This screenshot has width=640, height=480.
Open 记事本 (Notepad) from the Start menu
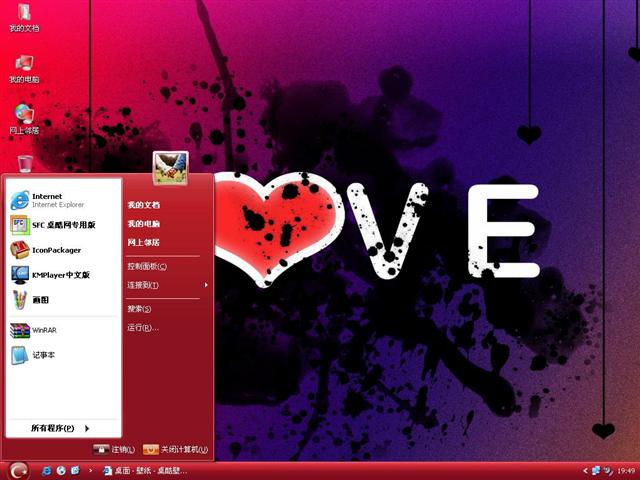point(64,355)
